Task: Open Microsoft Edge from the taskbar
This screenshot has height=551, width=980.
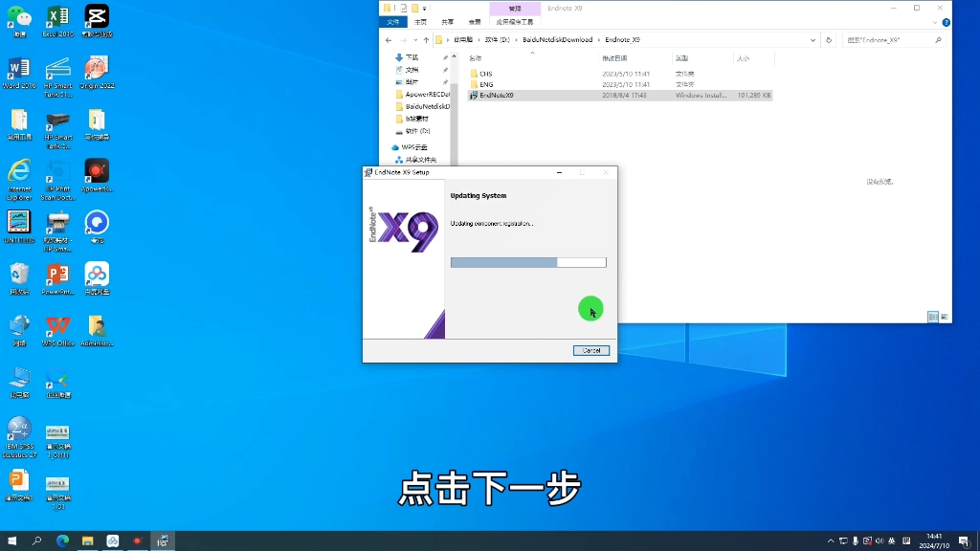Action: [62, 541]
